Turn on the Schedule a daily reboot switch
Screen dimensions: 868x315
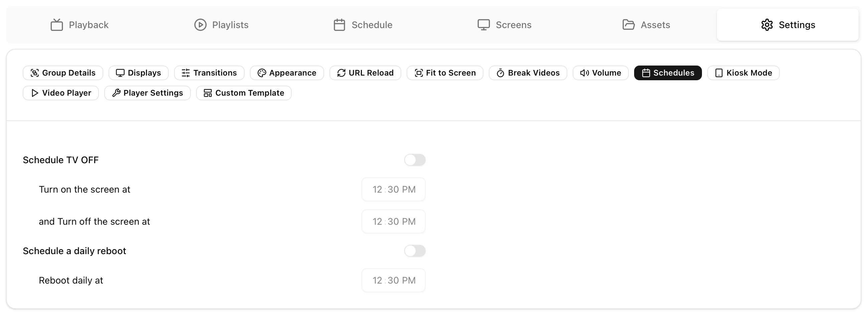[x=415, y=251]
